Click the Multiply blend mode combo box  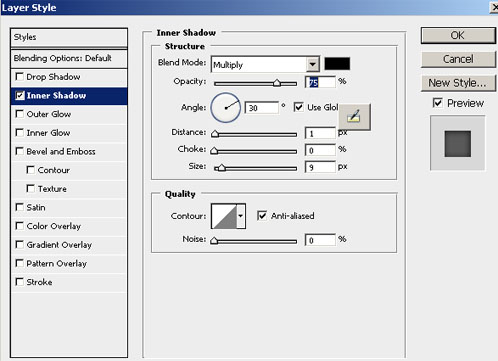[265, 64]
